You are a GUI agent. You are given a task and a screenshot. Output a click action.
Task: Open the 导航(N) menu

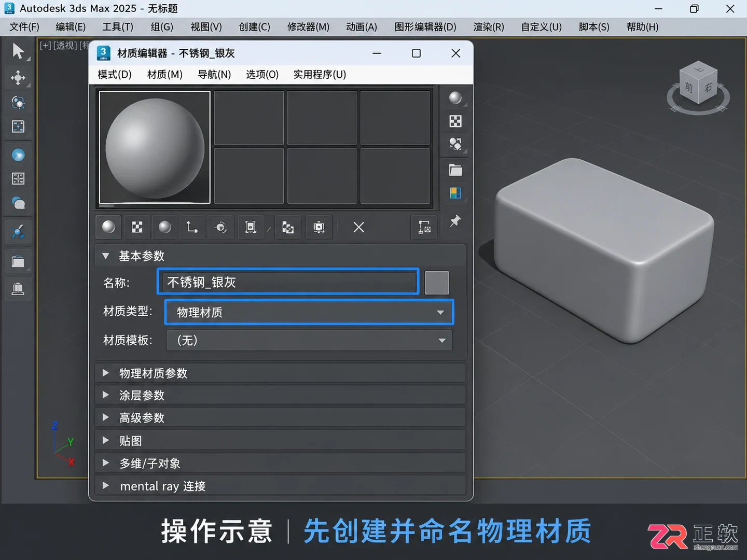click(214, 74)
